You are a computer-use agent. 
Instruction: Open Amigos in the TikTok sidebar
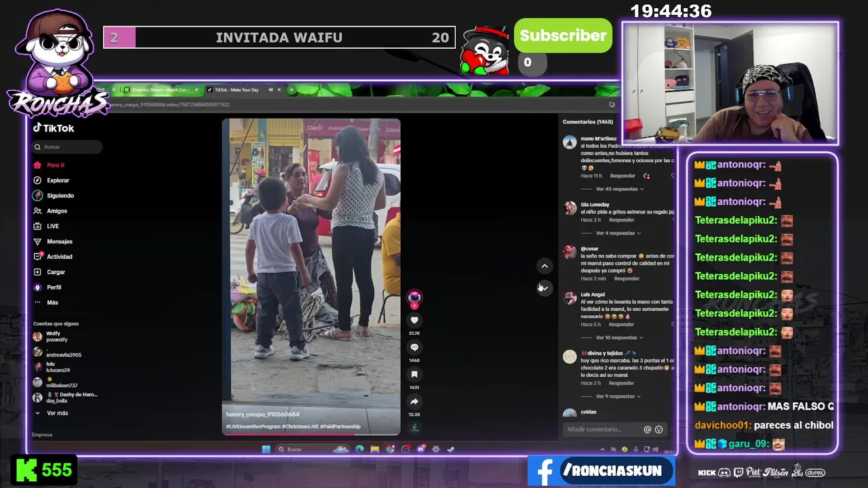(50, 211)
